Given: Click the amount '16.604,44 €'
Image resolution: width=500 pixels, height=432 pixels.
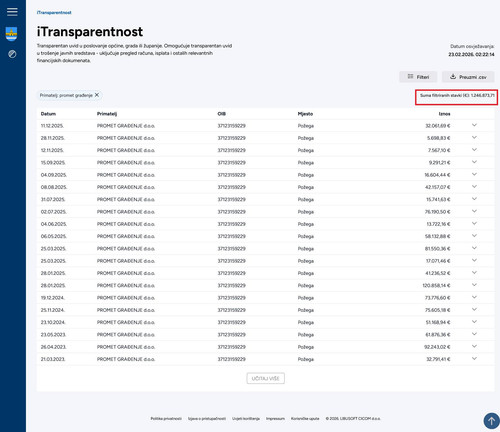Looking at the screenshot, I should (x=437, y=175).
